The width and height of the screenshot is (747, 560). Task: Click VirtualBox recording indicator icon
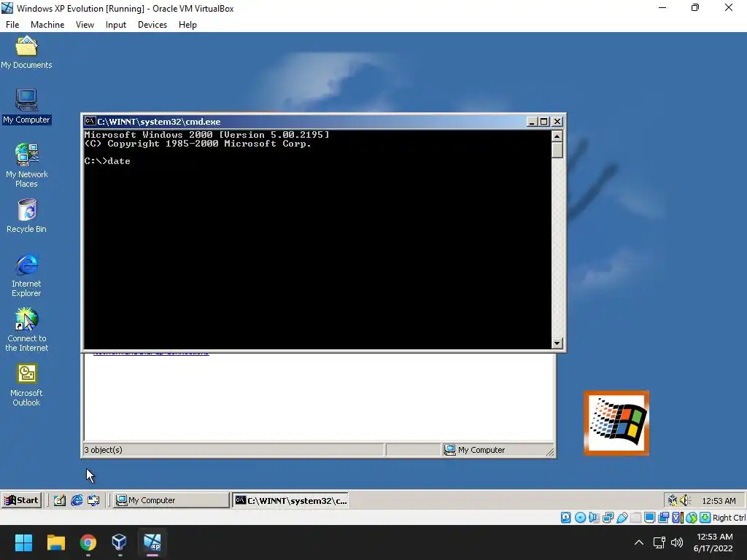pos(663,517)
